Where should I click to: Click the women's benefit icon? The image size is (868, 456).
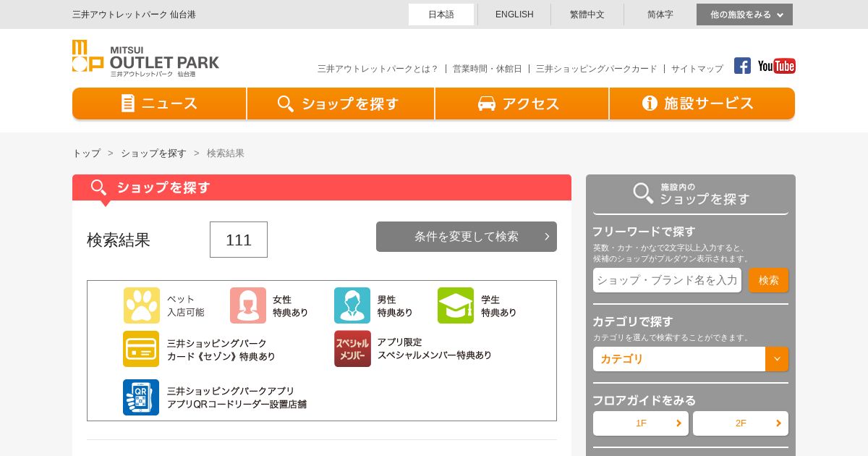pyautogui.click(x=248, y=305)
